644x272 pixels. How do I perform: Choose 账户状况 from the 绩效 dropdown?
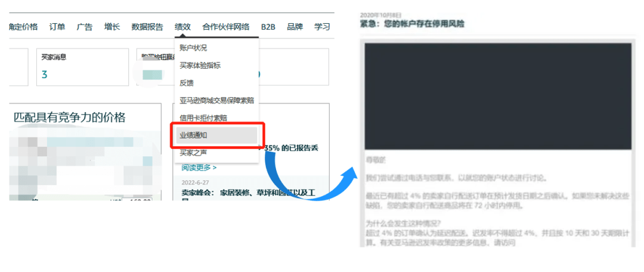(x=193, y=48)
